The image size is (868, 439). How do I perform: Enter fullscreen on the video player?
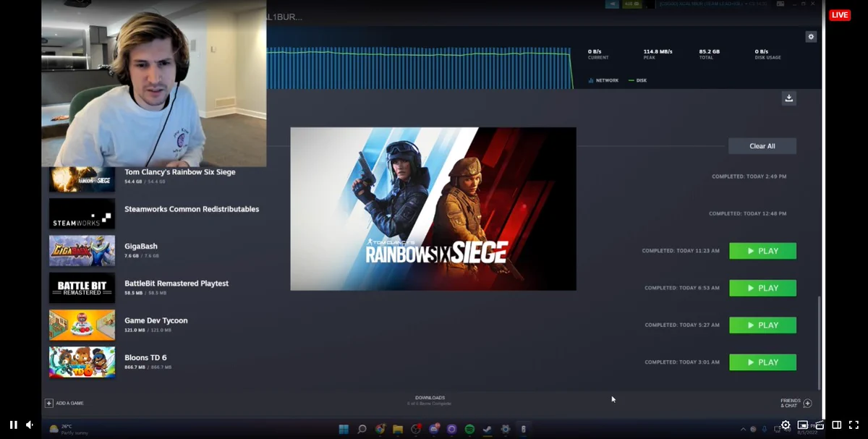854,425
